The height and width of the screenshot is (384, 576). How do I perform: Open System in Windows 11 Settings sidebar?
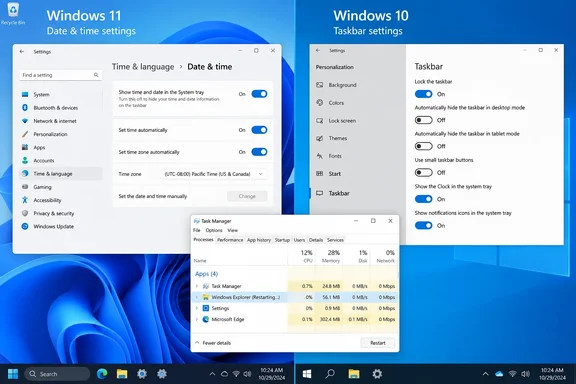coord(41,94)
